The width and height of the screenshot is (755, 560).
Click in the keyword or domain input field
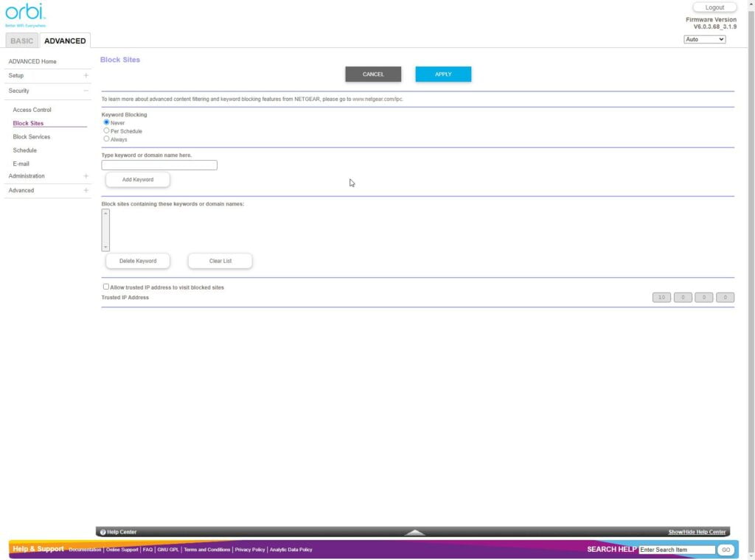[159, 165]
